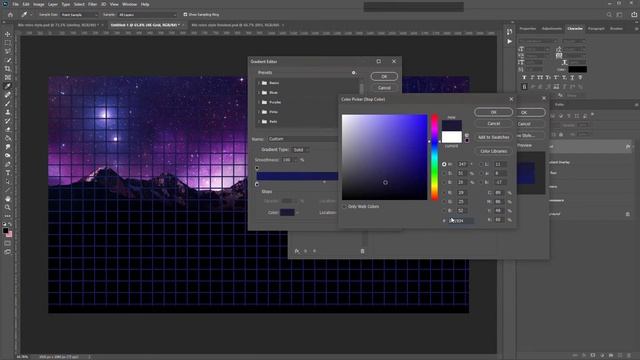The image size is (640, 360).
Task: Click Cancel in the Color Picker dialog
Action: coord(493,124)
